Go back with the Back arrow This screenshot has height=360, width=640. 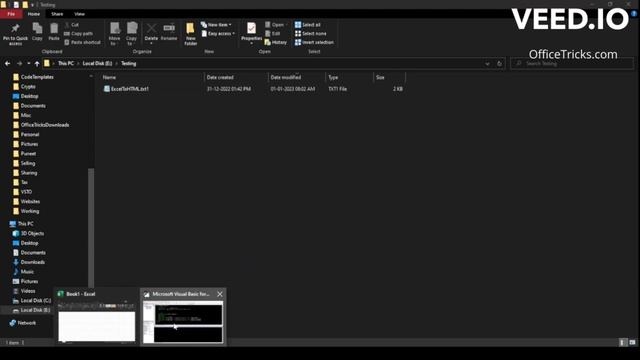point(7,64)
